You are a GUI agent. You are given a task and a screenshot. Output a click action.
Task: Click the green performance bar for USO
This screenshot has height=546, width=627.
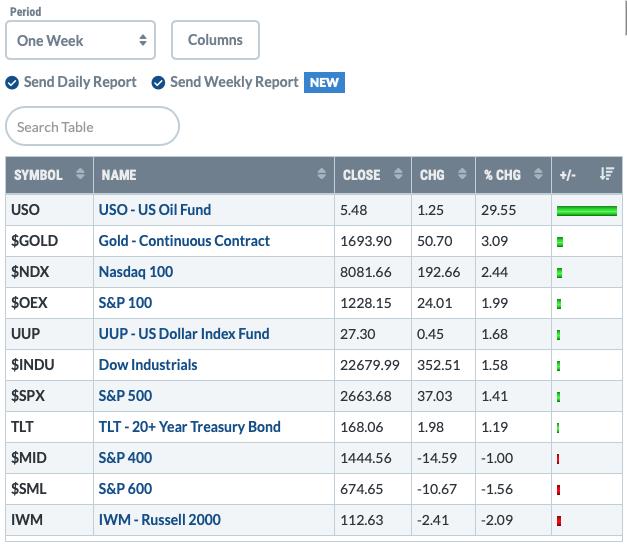coord(587,211)
